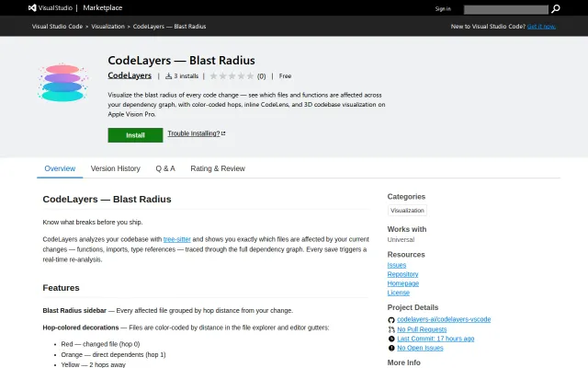This screenshot has width=588, height=368.
Task: Click the 'Blast Radius sidebar' bold text
Action: click(74, 311)
